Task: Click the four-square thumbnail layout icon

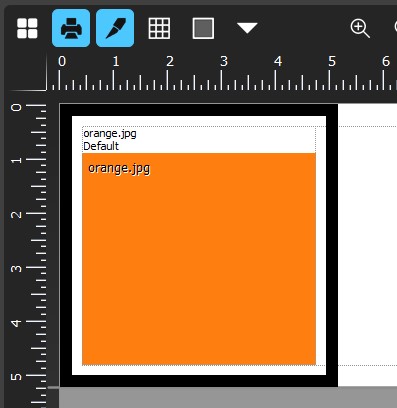Action: coord(27,28)
